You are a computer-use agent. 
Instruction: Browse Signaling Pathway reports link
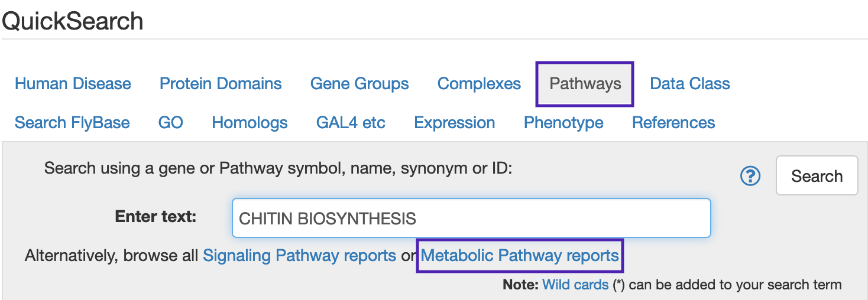pyautogui.click(x=299, y=256)
